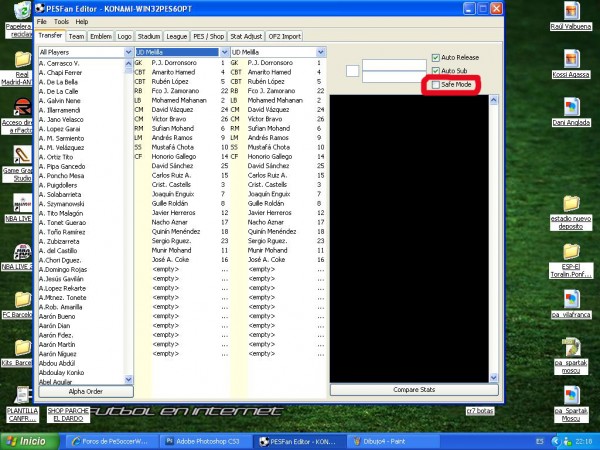Switch to the Logo tab

[124, 36]
